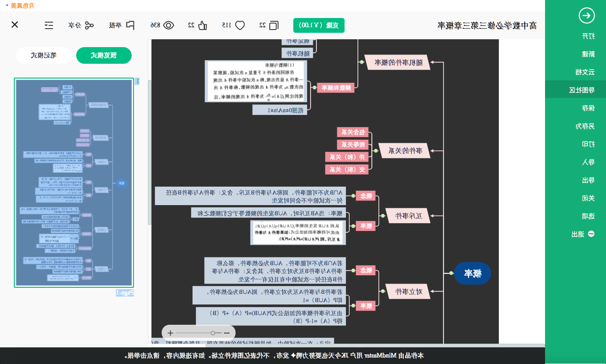Image resolution: width=606 pixels, height=364 pixels.
Task: Switch to 预览模式 preview mode tab
Action: (x=104, y=55)
